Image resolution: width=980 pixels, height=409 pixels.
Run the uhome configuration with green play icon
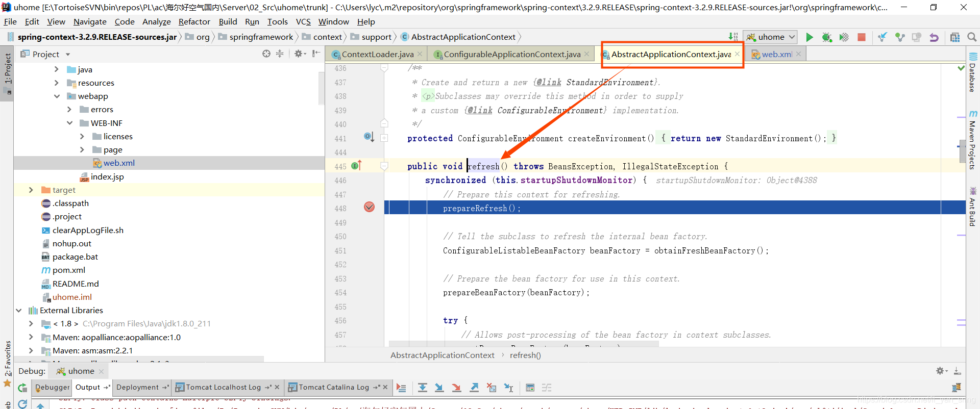[x=810, y=37]
